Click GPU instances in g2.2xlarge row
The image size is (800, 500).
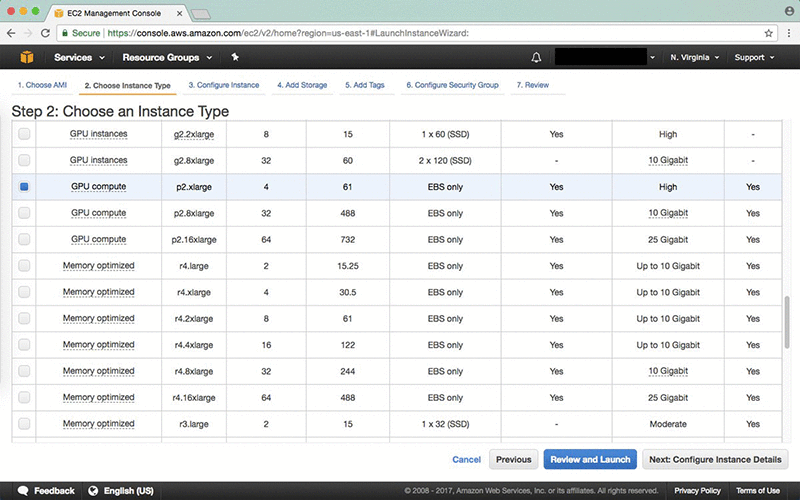click(x=98, y=134)
